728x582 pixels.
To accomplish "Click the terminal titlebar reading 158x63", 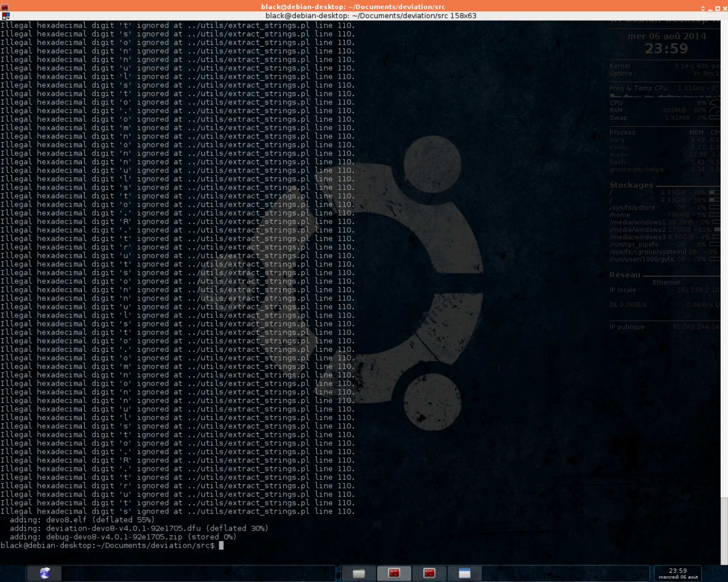I will [x=370, y=16].
